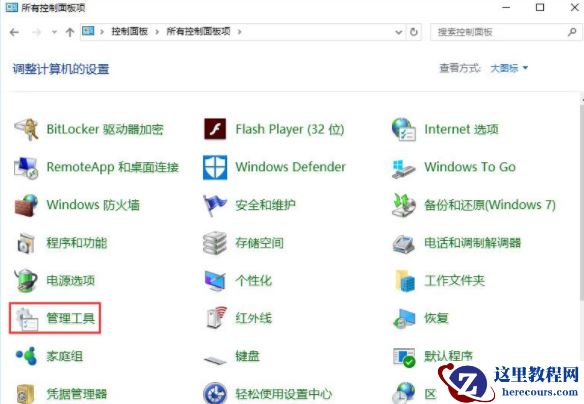The image size is (584, 404).
Task: Click the BitLocker 驱动器加密 link
Action: pyautogui.click(x=105, y=129)
